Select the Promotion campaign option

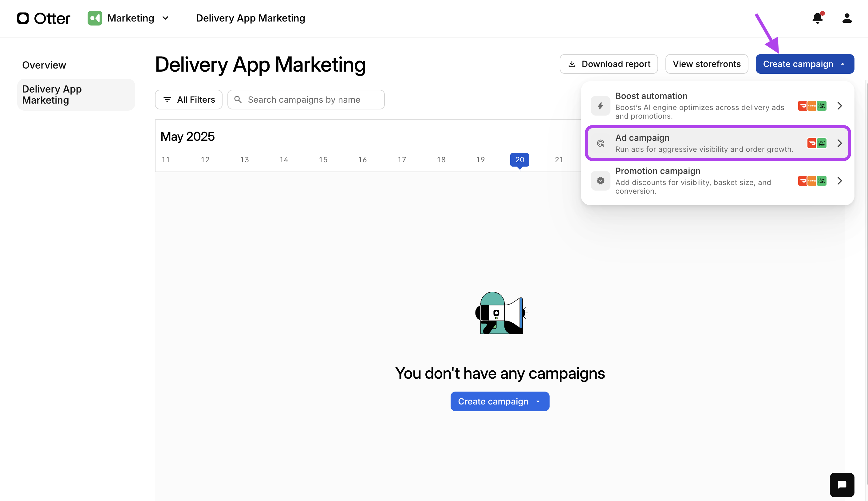tap(717, 181)
